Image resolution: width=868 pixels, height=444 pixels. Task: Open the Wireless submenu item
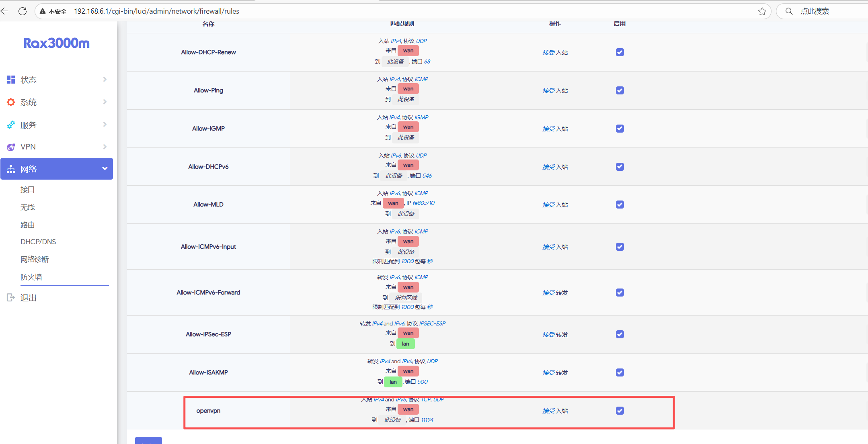click(28, 207)
